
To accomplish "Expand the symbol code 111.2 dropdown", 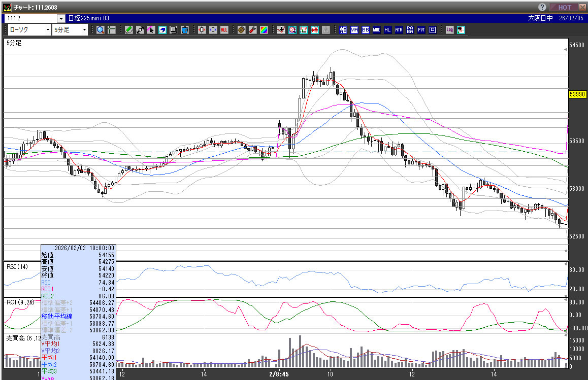I will pos(61,18).
